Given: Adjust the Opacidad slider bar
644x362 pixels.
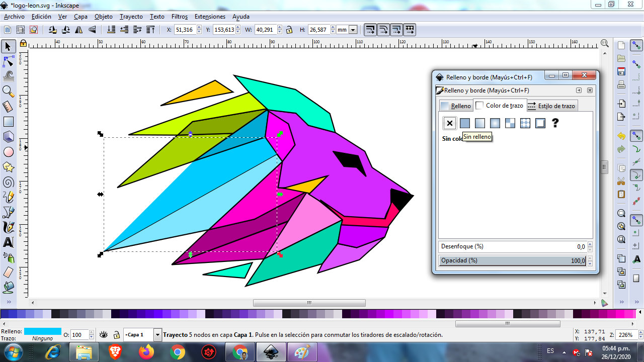Looking at the screenshot, I should [513, 260].
